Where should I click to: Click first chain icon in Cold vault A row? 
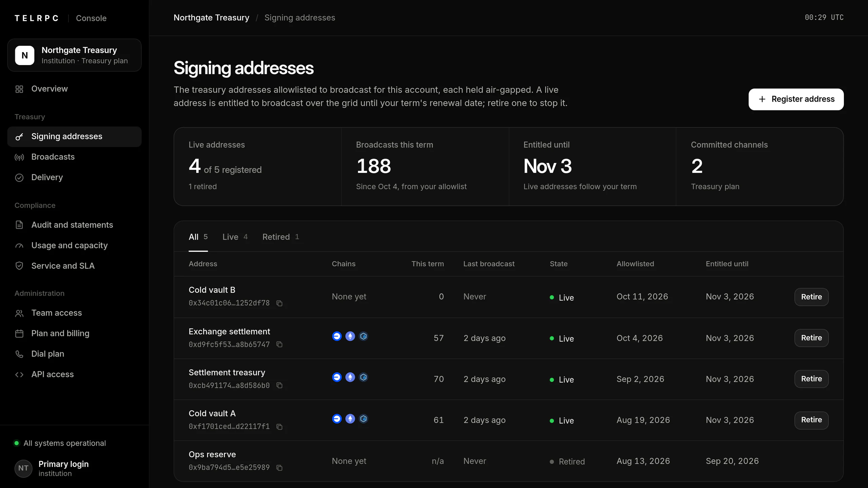click(x=337, y=419)
